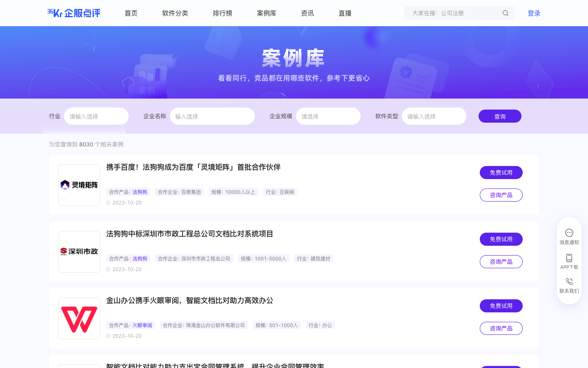588x368 pixels.
Task: Click the WPS logo thumbnail
Action: [79, 319]
